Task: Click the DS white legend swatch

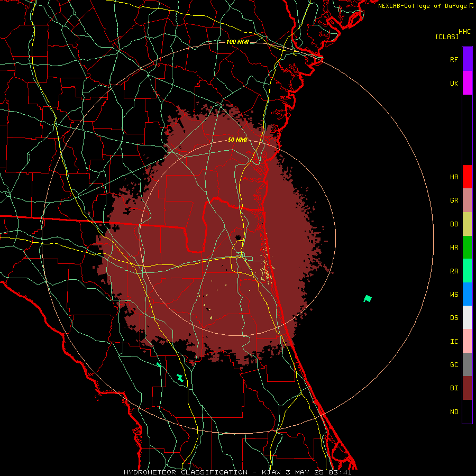Action: 467,317
